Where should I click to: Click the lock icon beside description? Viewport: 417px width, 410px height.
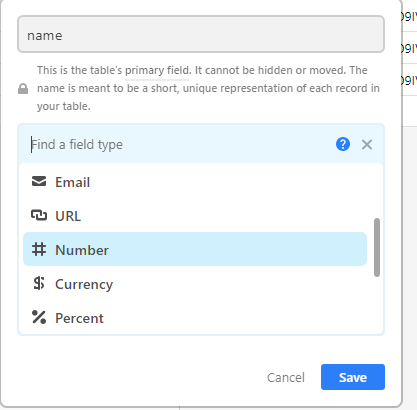click(x=23, y=89)
